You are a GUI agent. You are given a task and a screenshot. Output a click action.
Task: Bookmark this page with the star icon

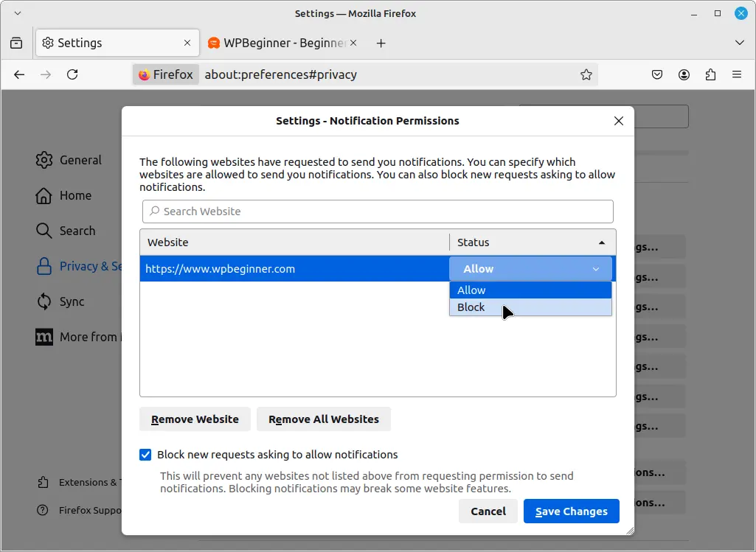(x=586, y=74)
